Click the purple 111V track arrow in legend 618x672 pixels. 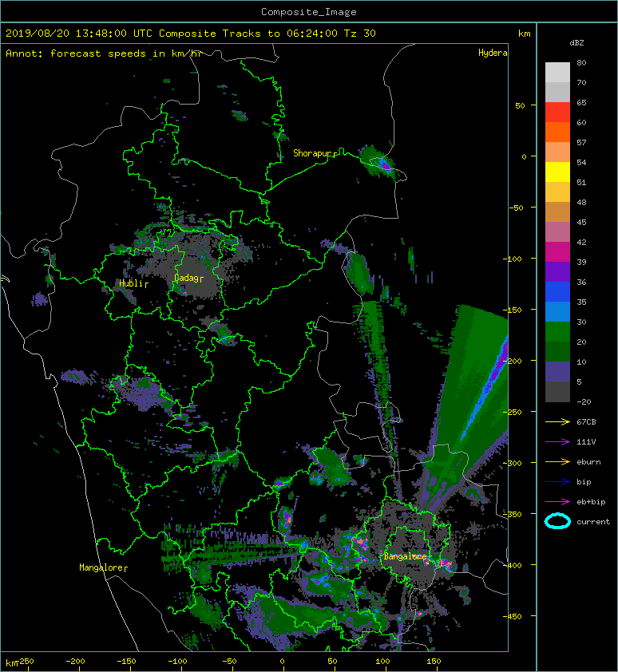pyautogui.click(x=557, y=442)
